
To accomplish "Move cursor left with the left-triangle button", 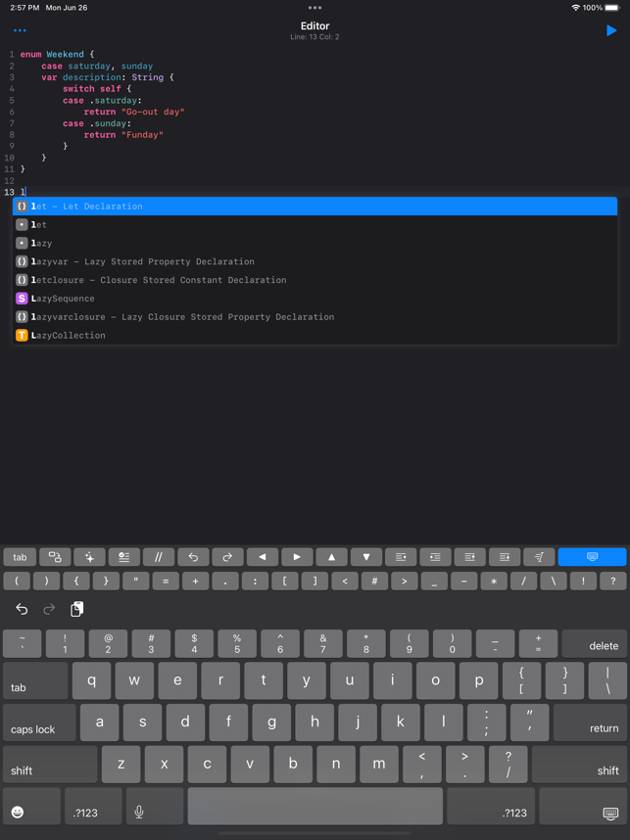I will (263, 557).
